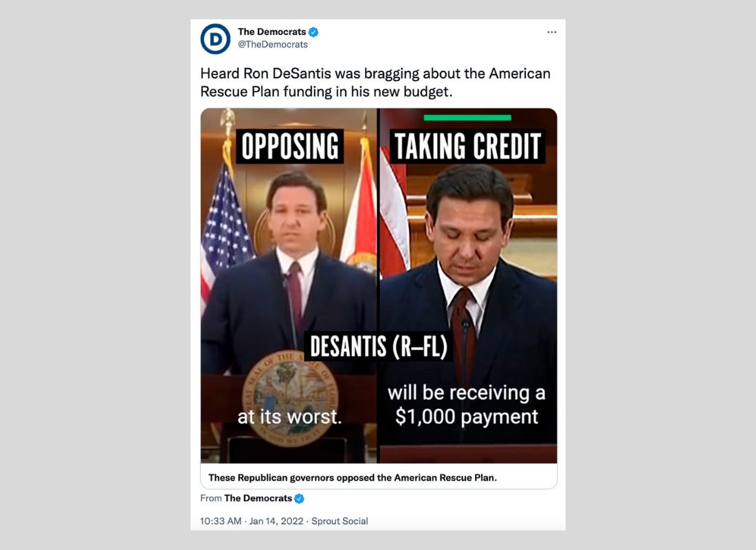
Task: Click The Democrats display name
Action: (272, 32)
